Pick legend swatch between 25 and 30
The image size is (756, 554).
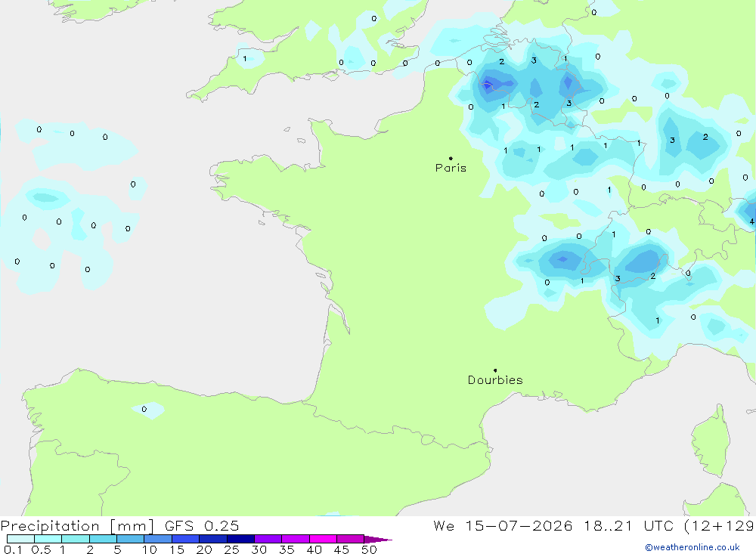240,539
